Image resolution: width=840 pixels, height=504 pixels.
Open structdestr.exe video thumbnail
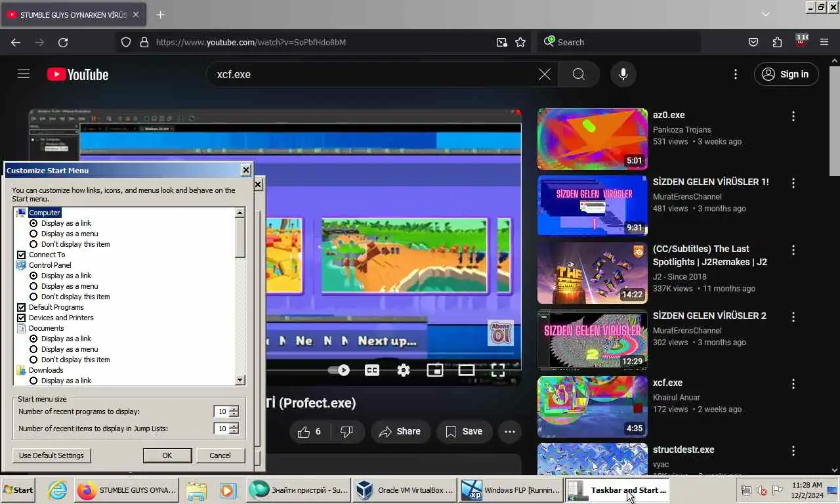click(593, 459)
